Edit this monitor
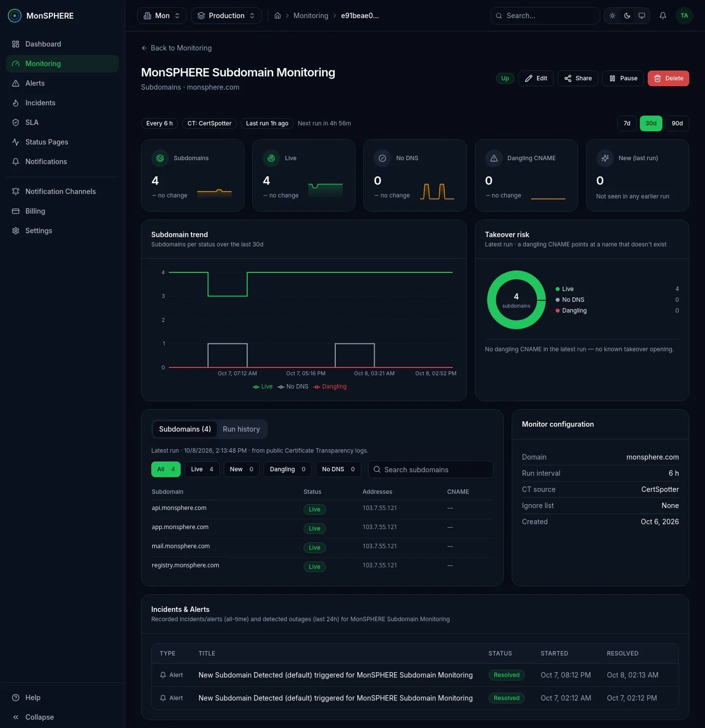 (536, 78)
